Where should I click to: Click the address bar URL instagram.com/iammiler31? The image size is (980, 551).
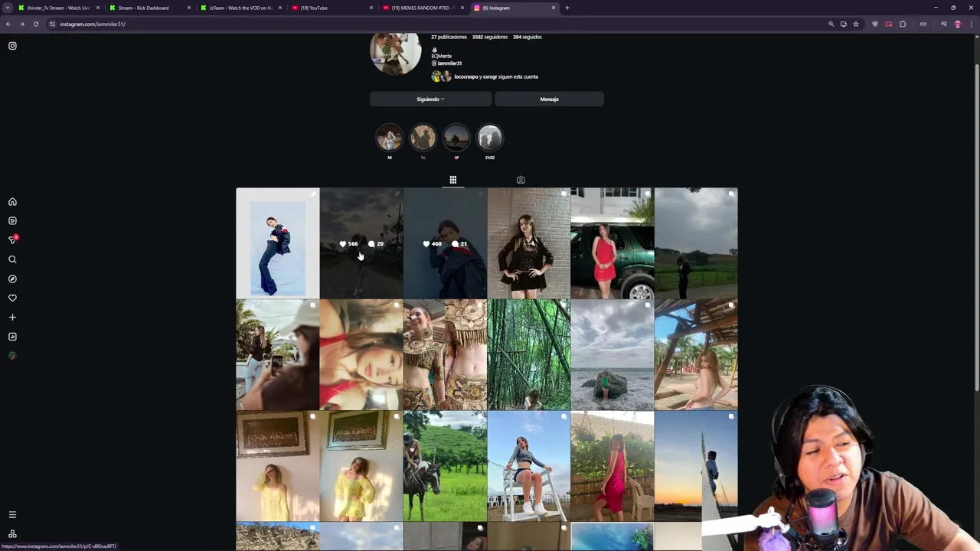93,24
